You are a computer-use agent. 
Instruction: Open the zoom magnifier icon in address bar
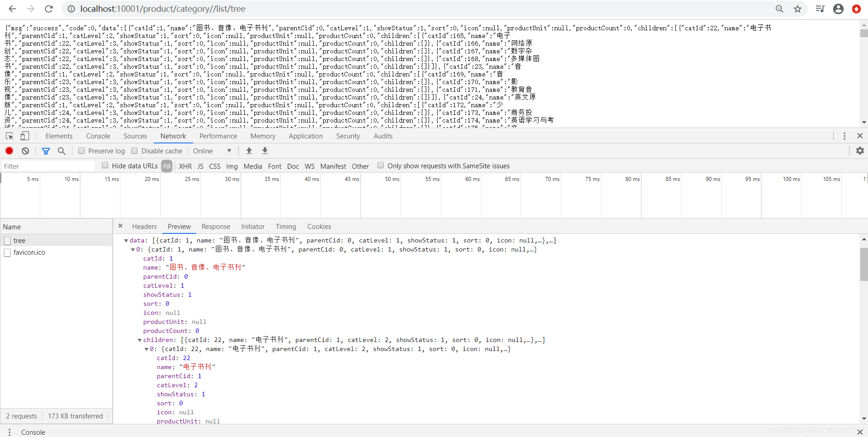[779, 9]
